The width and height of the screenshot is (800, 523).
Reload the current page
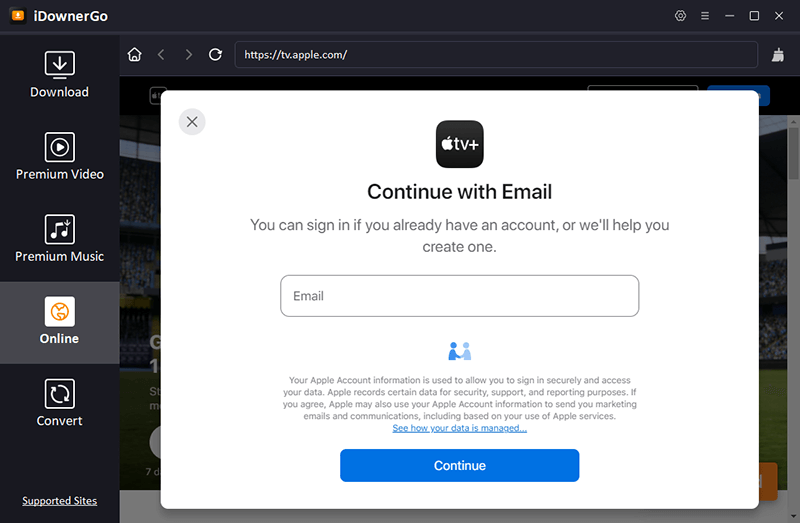[215, 55]
